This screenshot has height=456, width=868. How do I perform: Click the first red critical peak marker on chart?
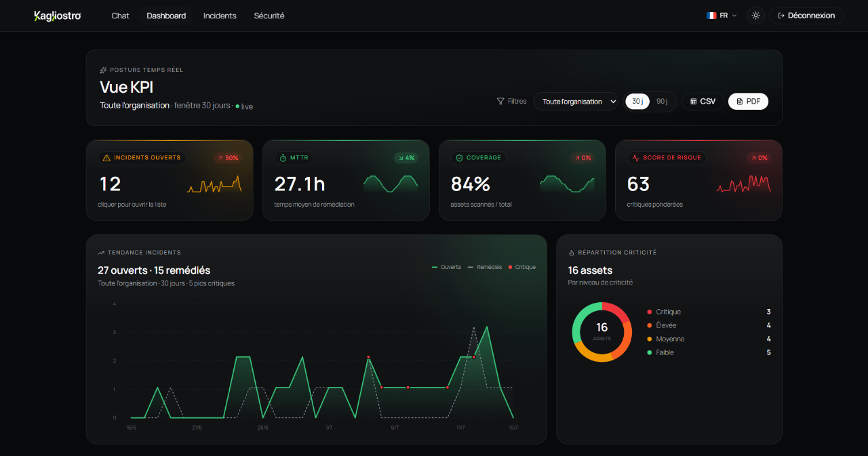tap(368, 357)
